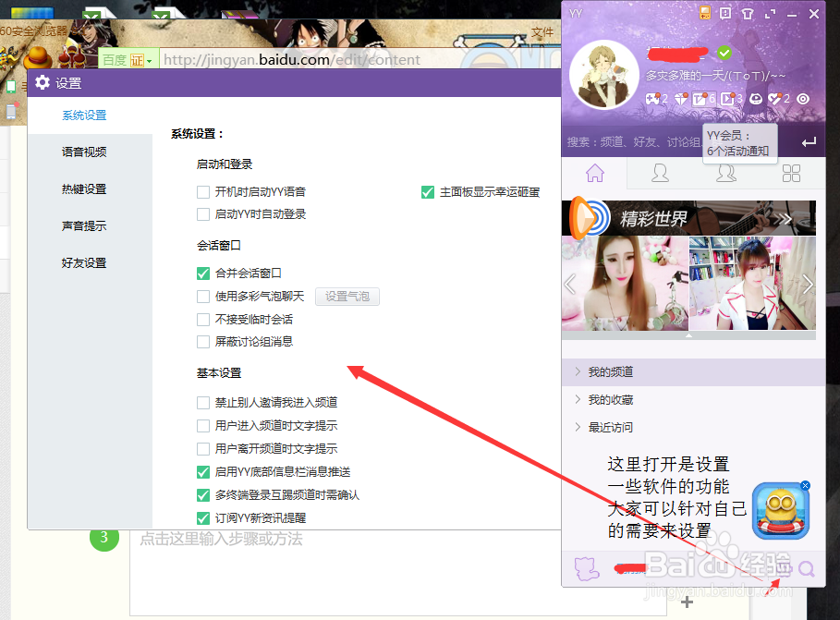Image resolution: width=840 pixels, height=620 pixels.
Task: Click the magnifier search icon at panel bottom
Action: coord(805,568)
